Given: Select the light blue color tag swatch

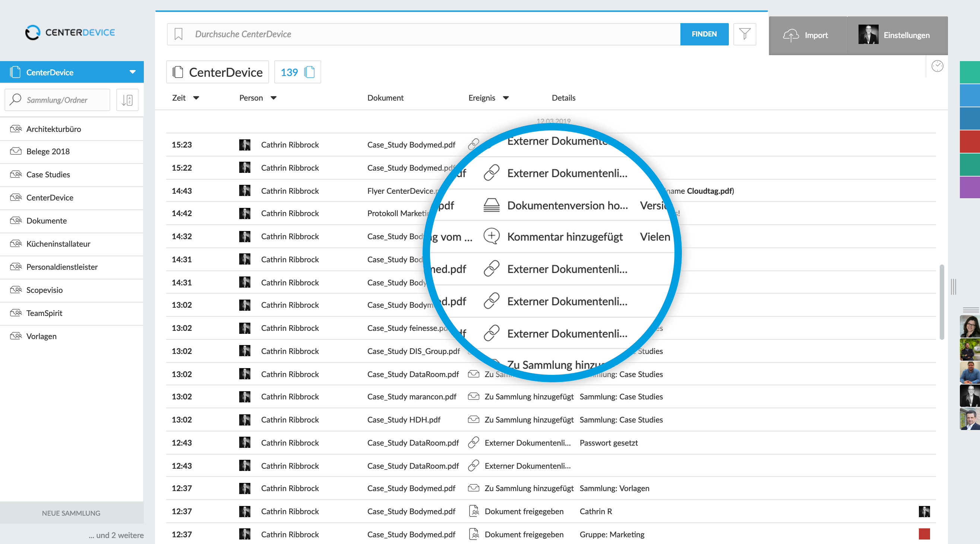Looking at the screenshot, I should click(x=970, y=95).
